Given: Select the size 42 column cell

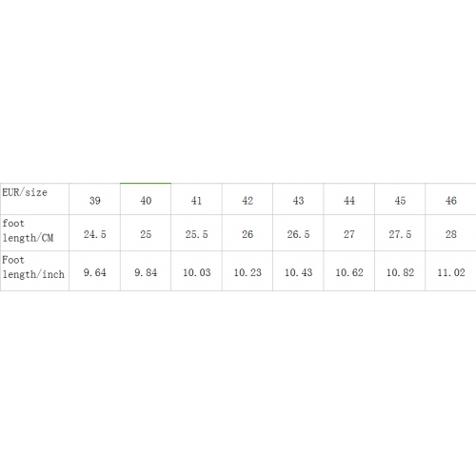Looking at the screenshot, I should point(248,199).
